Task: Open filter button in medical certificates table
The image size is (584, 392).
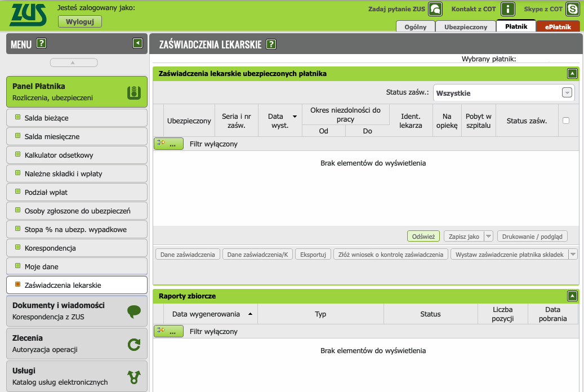Action: coord(168,144)
